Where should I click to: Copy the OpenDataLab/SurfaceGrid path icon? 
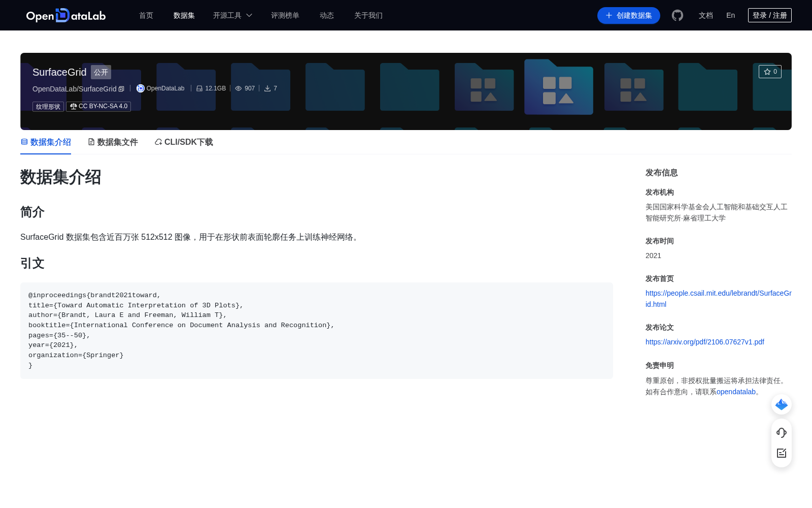coord(121,89)
